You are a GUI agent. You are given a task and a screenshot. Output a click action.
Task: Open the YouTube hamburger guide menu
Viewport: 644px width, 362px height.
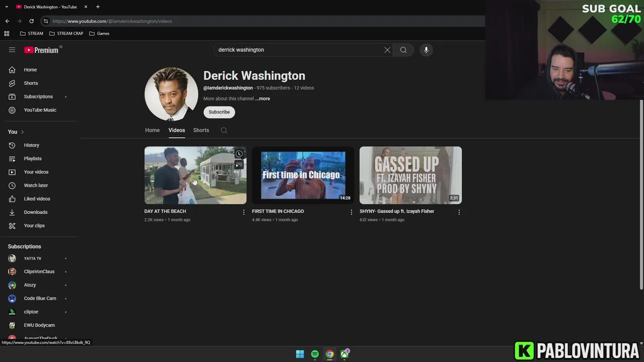click(12, 50)
